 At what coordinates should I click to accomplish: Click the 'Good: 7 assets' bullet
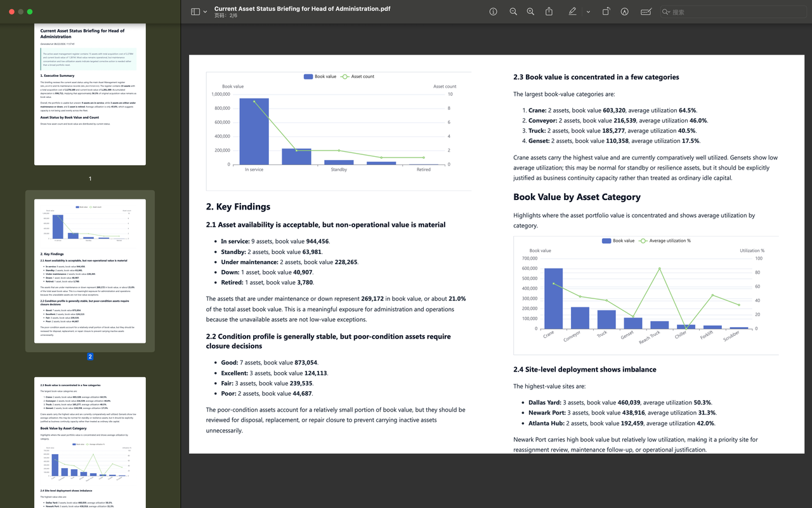[270, 363]
